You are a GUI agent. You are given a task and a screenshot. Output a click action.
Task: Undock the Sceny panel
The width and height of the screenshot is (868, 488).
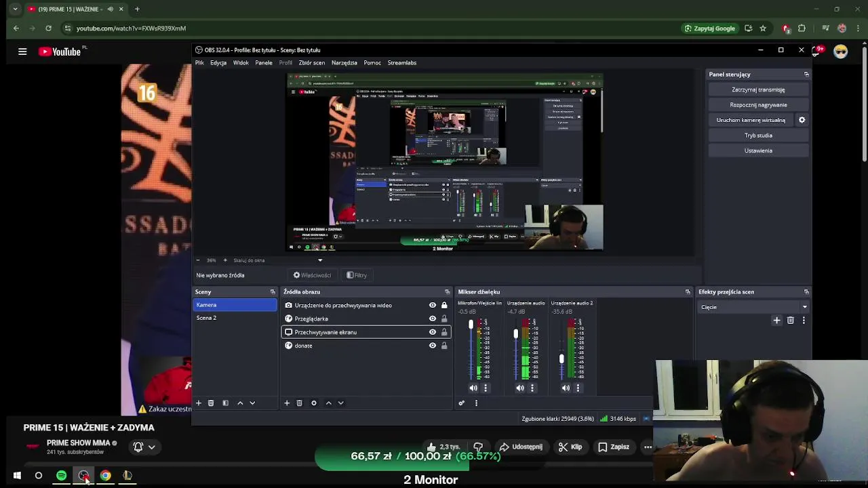click(x=273, y=292)
